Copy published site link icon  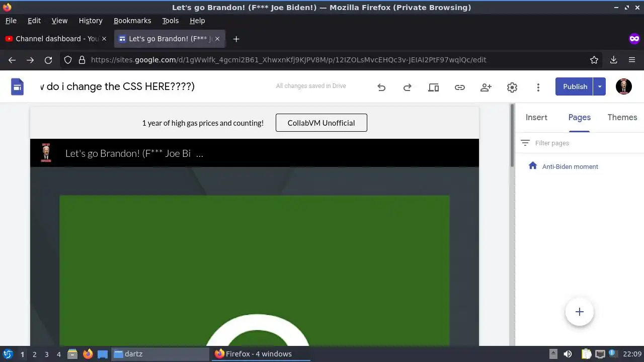coord(460,87)
